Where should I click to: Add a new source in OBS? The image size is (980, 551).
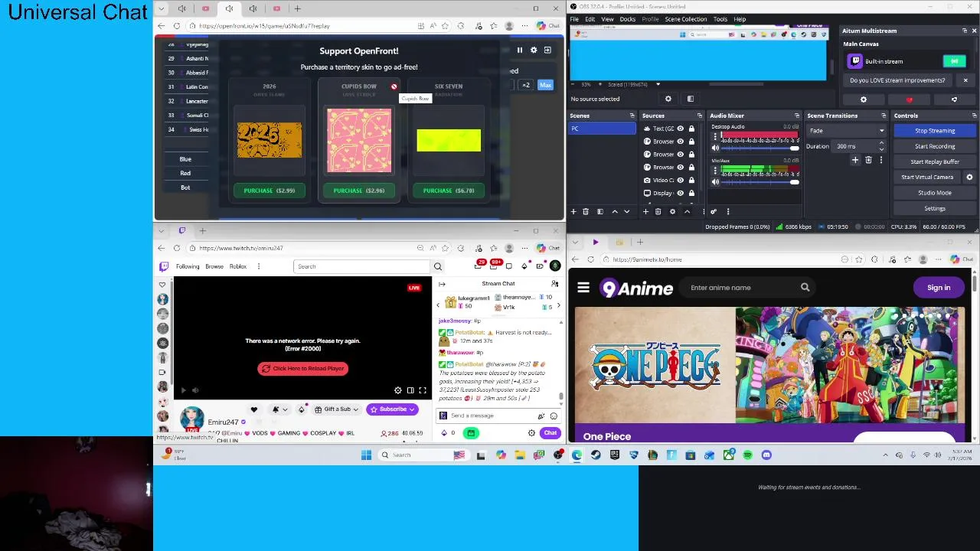pos(646,212)
